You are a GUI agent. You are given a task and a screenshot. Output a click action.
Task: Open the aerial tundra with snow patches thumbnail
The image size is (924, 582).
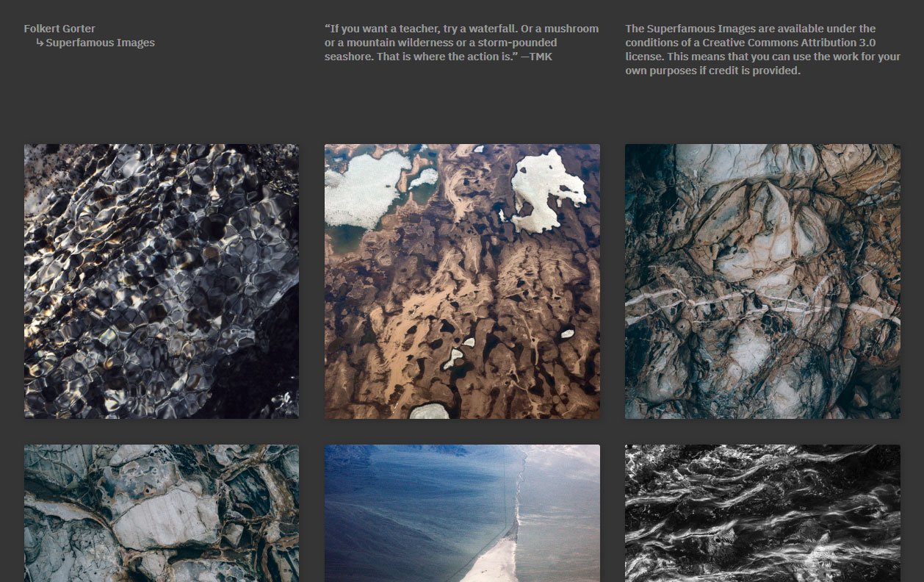[x=462, y=281]
